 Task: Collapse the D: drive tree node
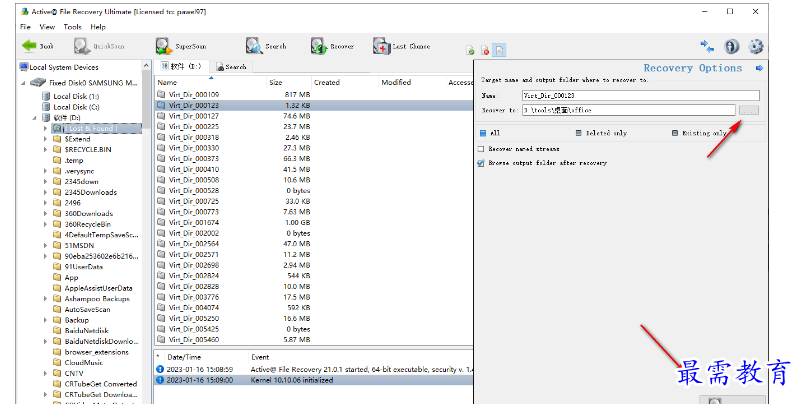click(35, 118)
